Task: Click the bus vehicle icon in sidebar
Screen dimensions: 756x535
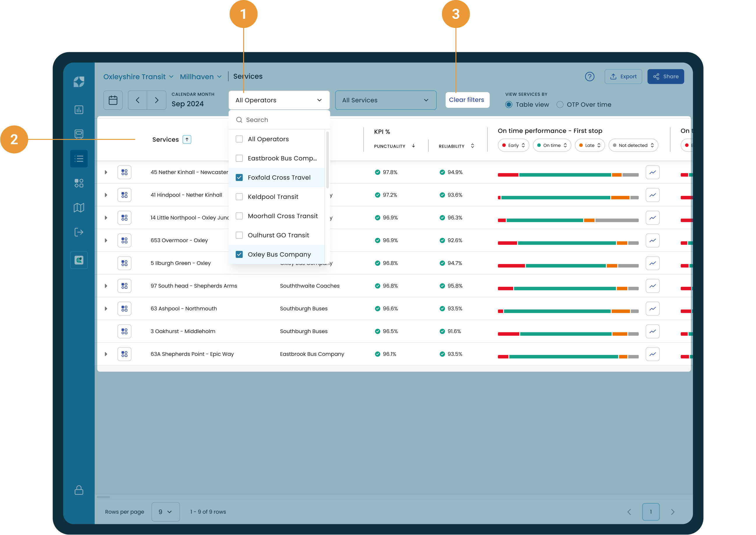Action: pos(79,134)
